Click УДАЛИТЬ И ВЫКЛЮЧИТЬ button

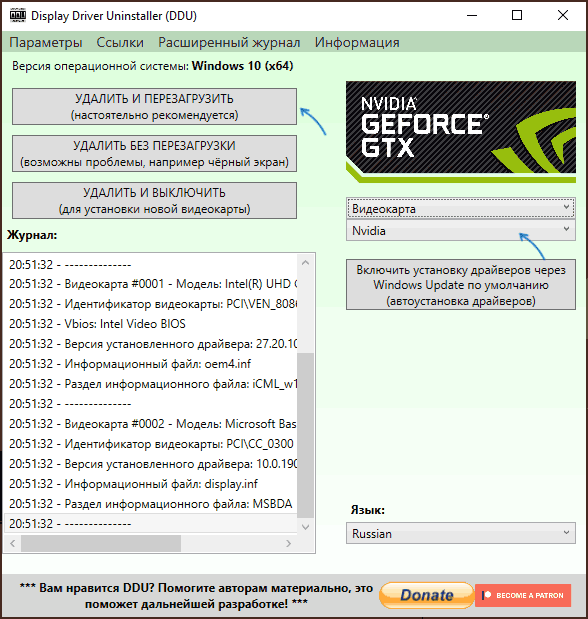(154, 201)
